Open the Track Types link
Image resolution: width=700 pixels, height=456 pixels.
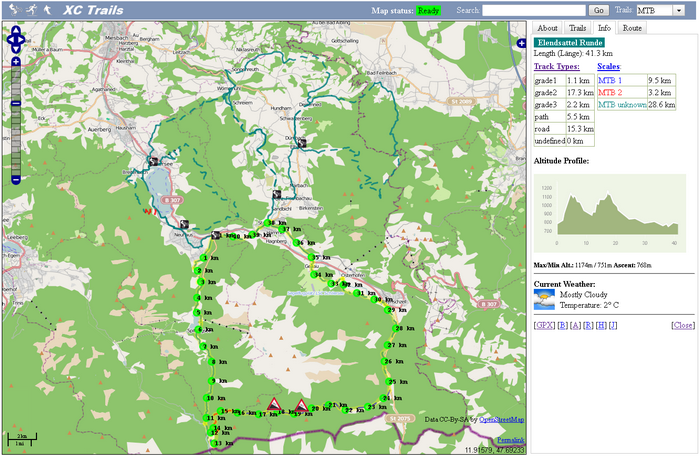tap(556, 67)
